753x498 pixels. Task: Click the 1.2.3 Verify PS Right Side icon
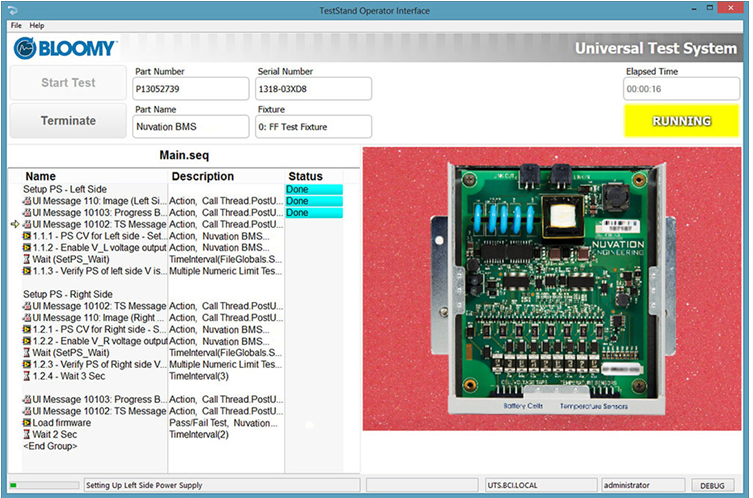[27, 364]
